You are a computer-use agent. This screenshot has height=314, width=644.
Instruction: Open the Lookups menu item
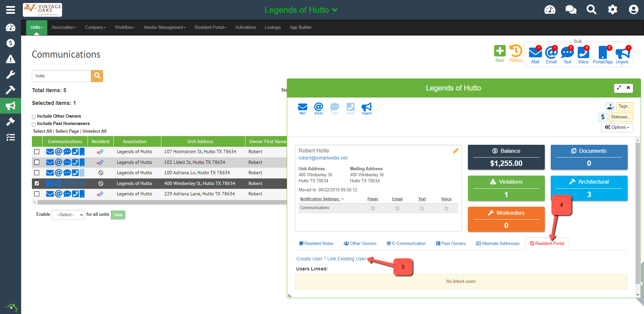point(273,27)
